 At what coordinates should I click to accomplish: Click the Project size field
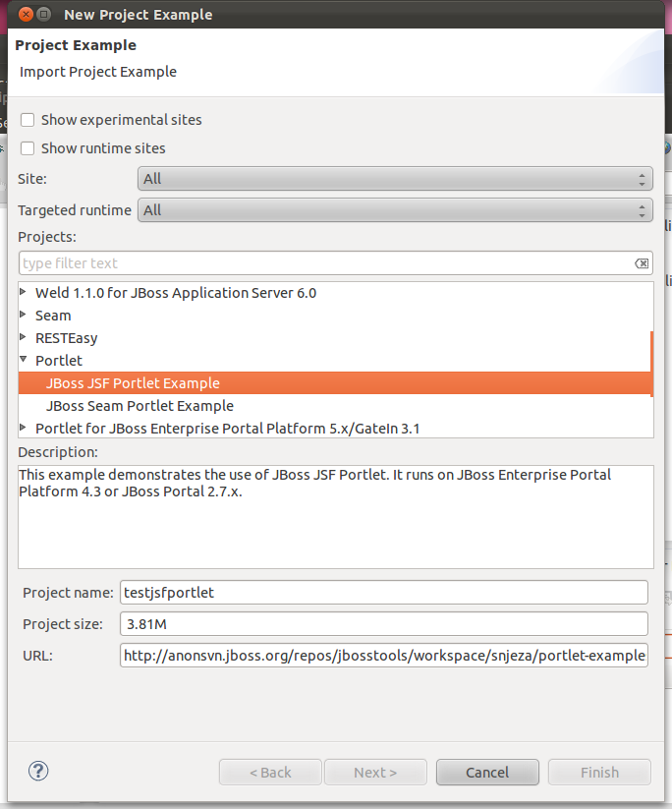(x=384, y=624)
